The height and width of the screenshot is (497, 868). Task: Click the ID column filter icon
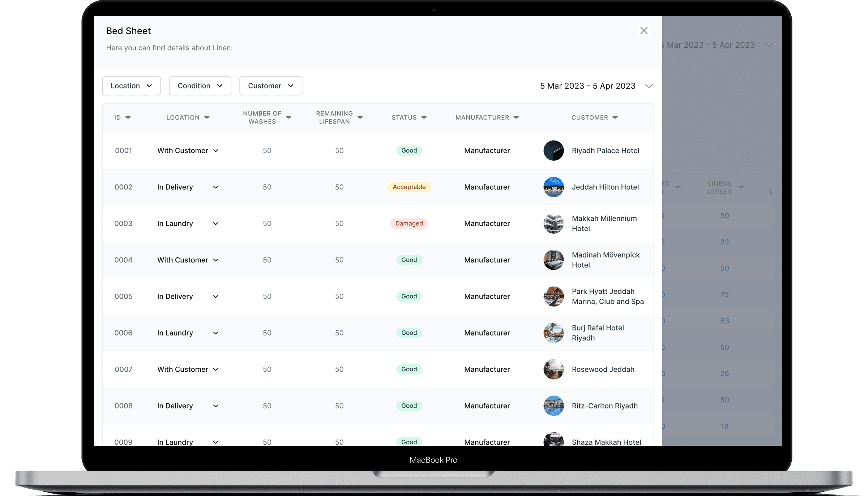pyautogui.click(x=128, y=118)
